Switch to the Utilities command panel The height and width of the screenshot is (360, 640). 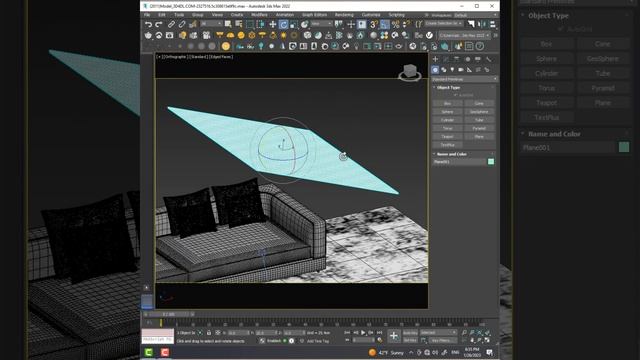(488, 59)
